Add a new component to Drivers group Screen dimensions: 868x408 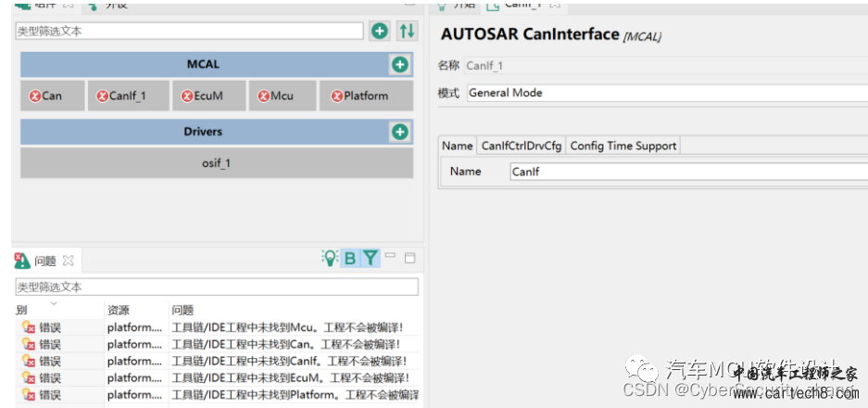399,132
